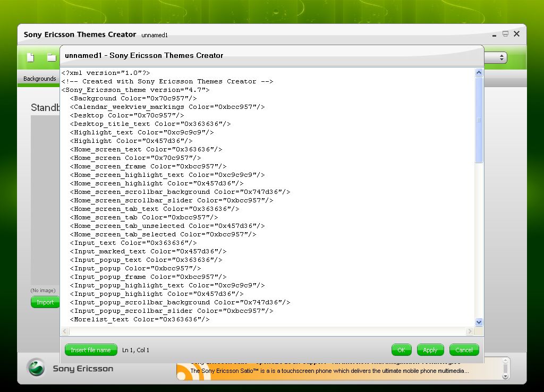
Task: Click the Input_popup_highlight Color line
Action: point(157,294)
